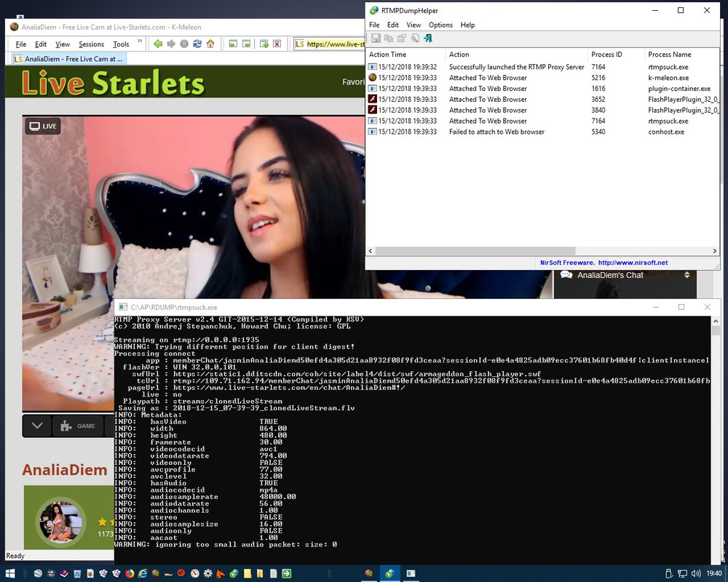Image resolution: width=728 pixels, height=582 pixels.
Task: Click the K-Meleon back arrow
Action: pyautogui.click(x=158, y=44)
